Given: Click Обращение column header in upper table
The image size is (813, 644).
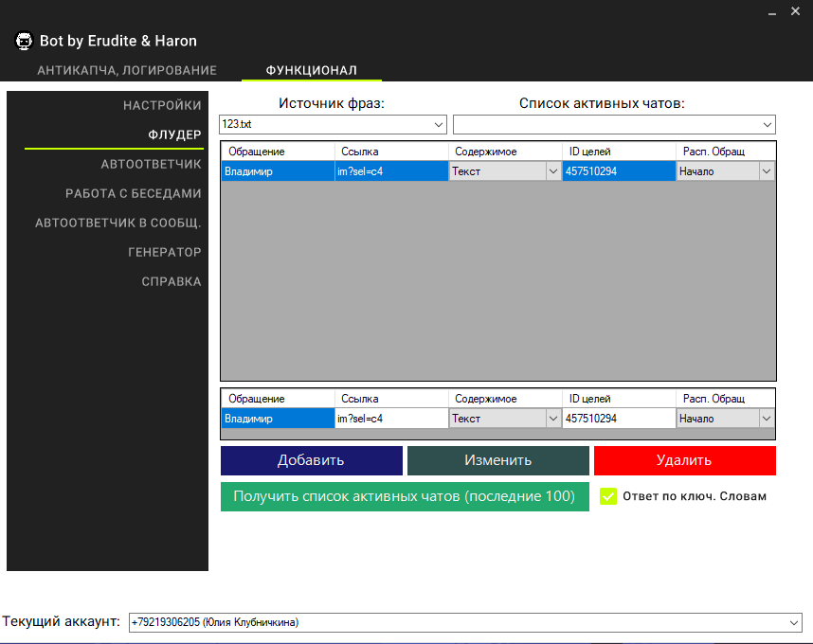Looking at the screenshot, I should click(x=278, y=152).
